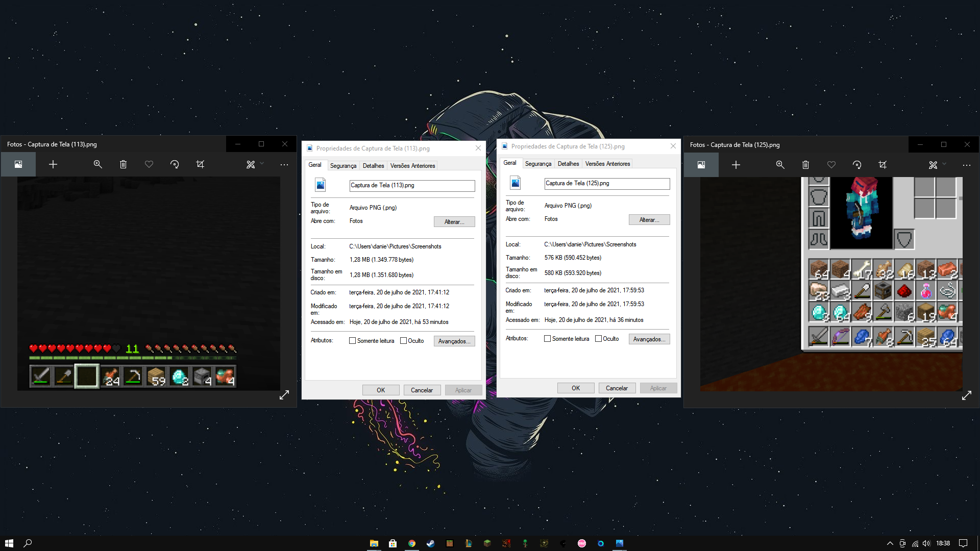
Task: Enable Somente leitura for Captura de Tela (113)
Action: [x=352, y=341]
